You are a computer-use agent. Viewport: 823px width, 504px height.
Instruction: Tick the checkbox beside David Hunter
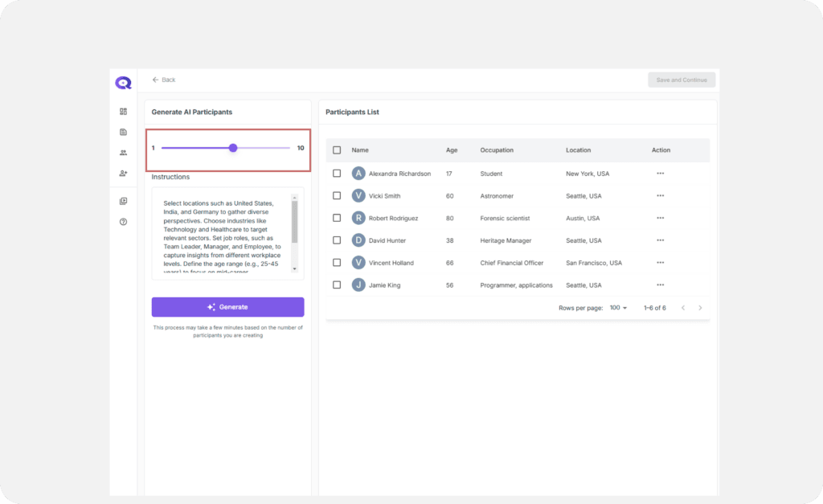(337, 240)
